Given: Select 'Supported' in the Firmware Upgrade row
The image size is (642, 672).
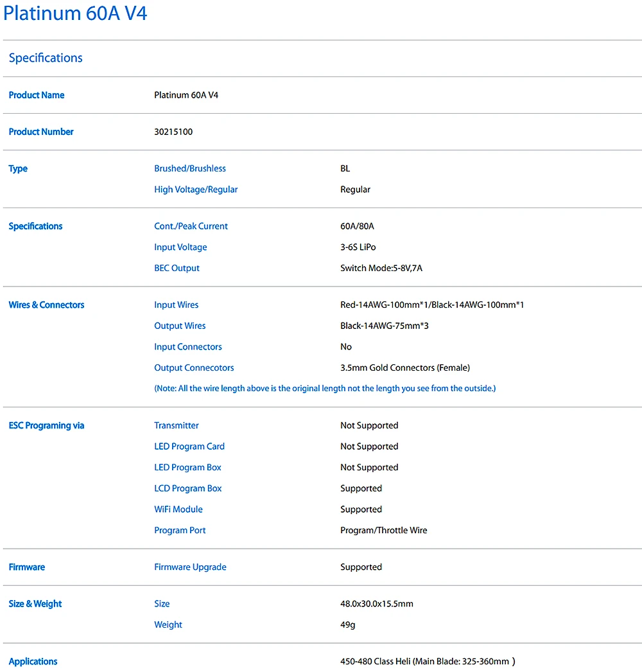Looking at the screenshot, I should [x=361, y=567].
